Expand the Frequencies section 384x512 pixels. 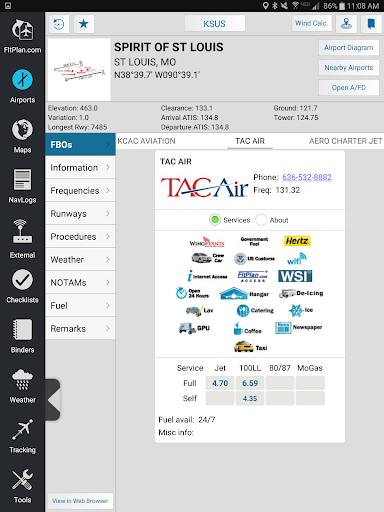(x=80, y=191)
